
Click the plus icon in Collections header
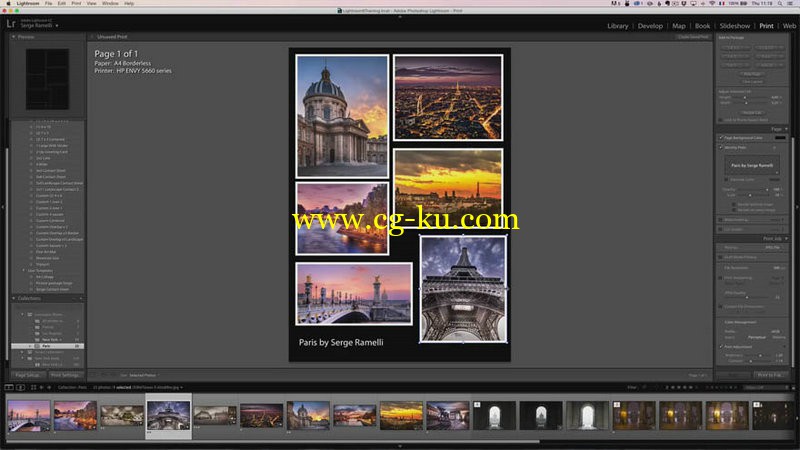81,298
